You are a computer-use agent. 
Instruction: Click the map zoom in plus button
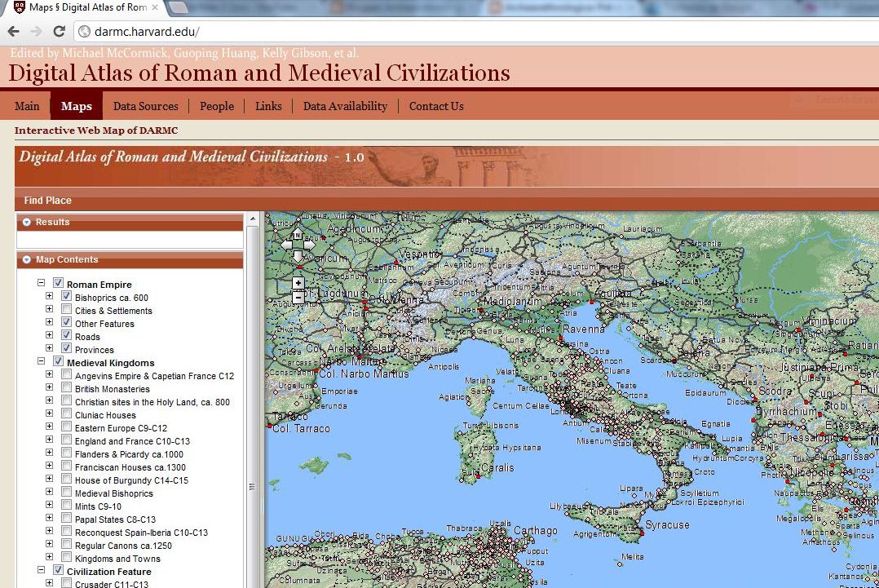coord(298,283)
